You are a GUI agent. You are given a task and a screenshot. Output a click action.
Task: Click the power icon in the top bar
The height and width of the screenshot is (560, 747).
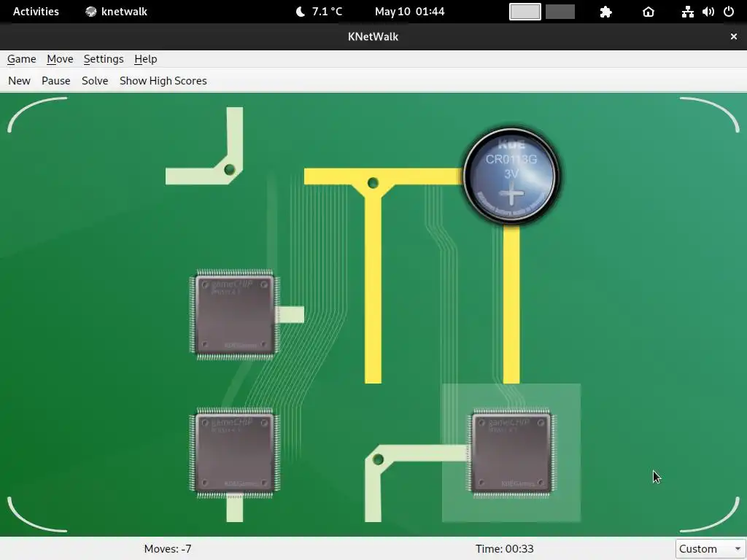coord(729,12)
